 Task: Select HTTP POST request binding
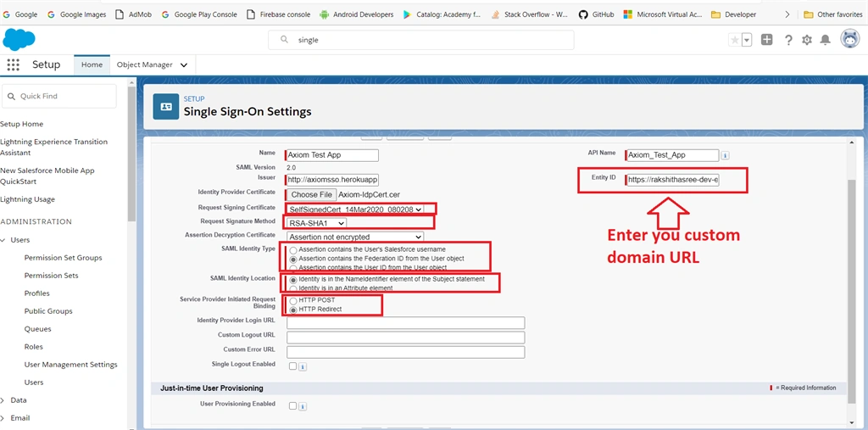pyautogui.click(x=293, y=301)
